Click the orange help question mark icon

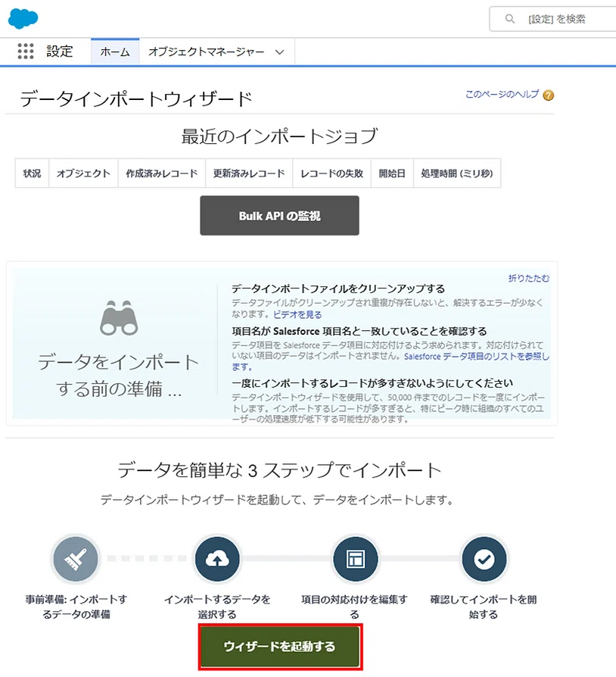[549, 95]
